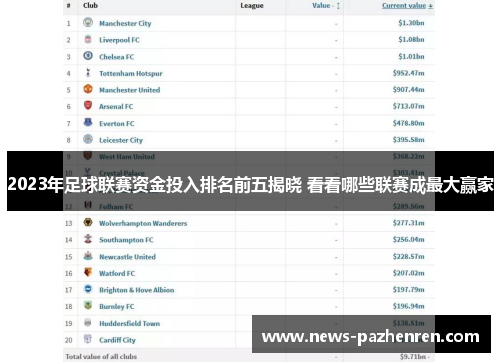Open the Manchester City club link
The width and height of the screenshot is (500, 362).
[125, 23]
